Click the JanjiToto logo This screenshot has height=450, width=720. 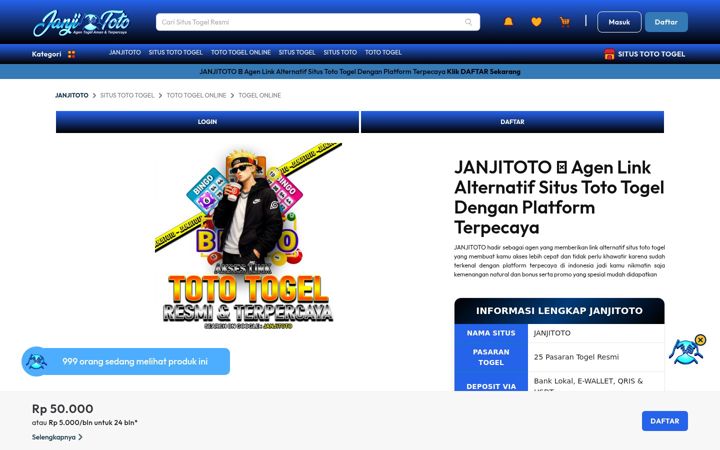click(x=81, y=23)
